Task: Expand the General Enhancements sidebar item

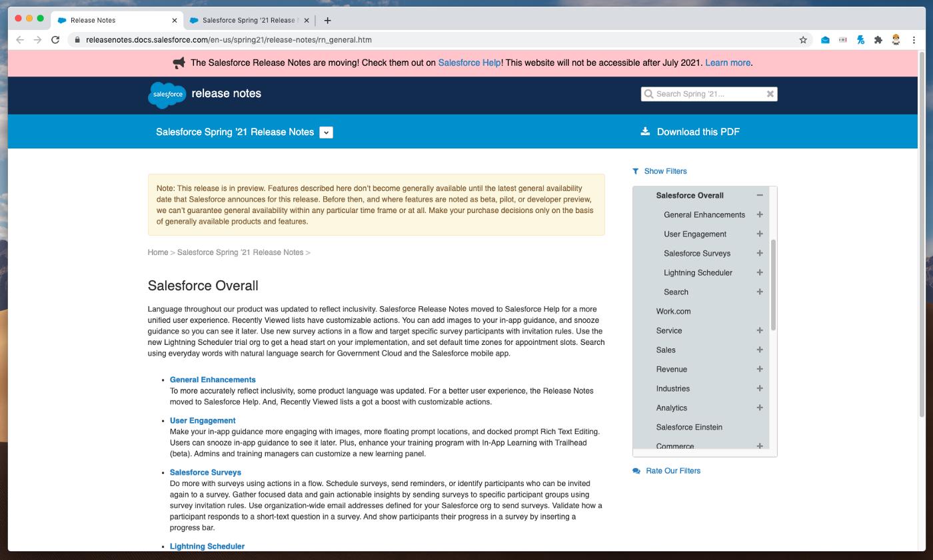Action: tap(759, 214)
